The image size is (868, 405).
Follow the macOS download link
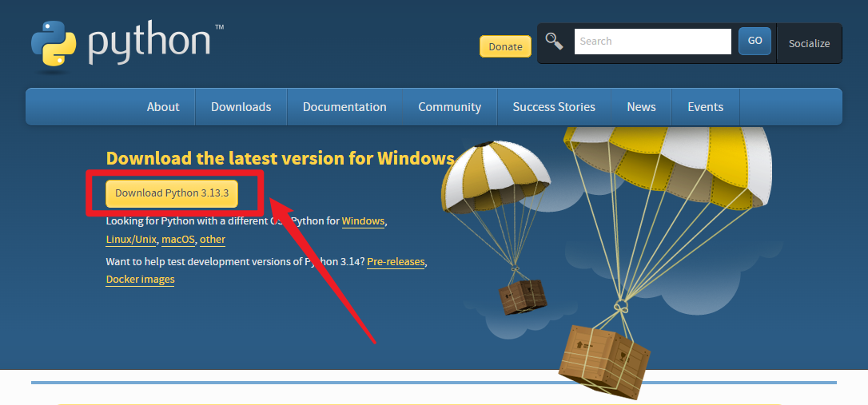[178, 240]
